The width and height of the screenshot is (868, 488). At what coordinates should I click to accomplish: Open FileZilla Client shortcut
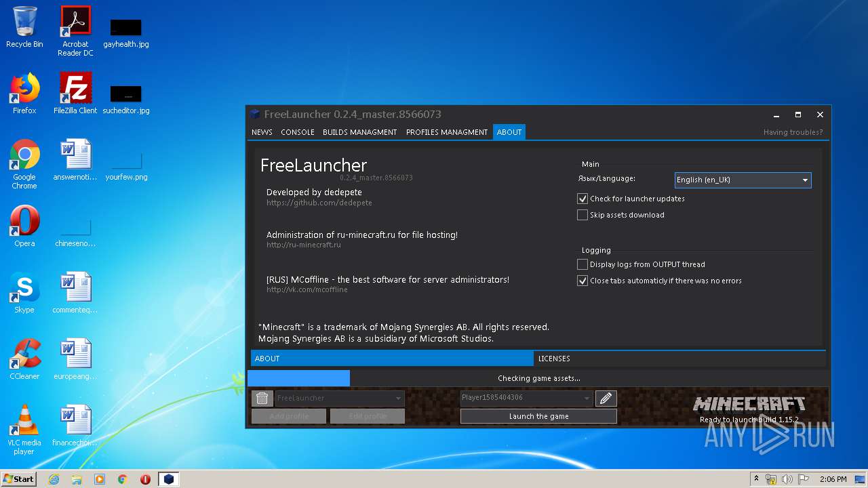75,94
